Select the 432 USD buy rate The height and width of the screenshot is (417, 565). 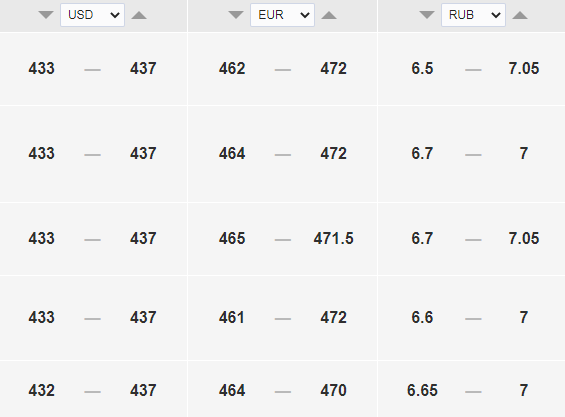pos(42,390)
